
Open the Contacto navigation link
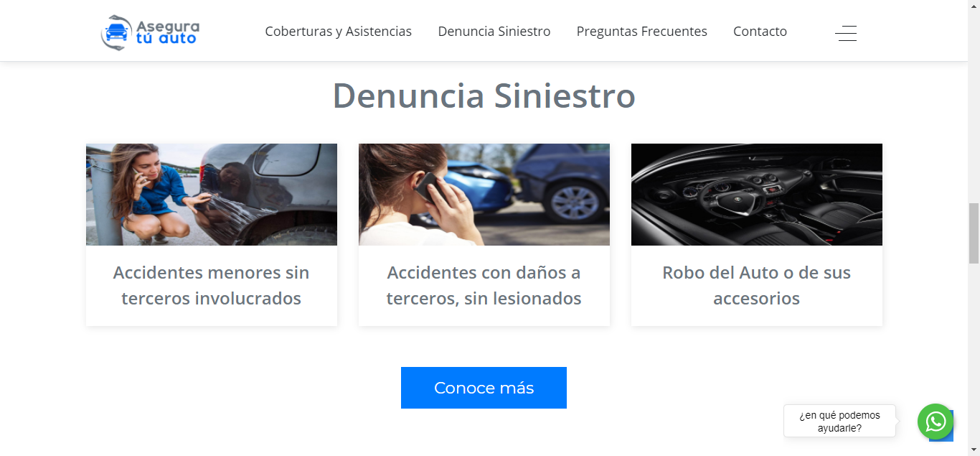(x=760, y=32)
